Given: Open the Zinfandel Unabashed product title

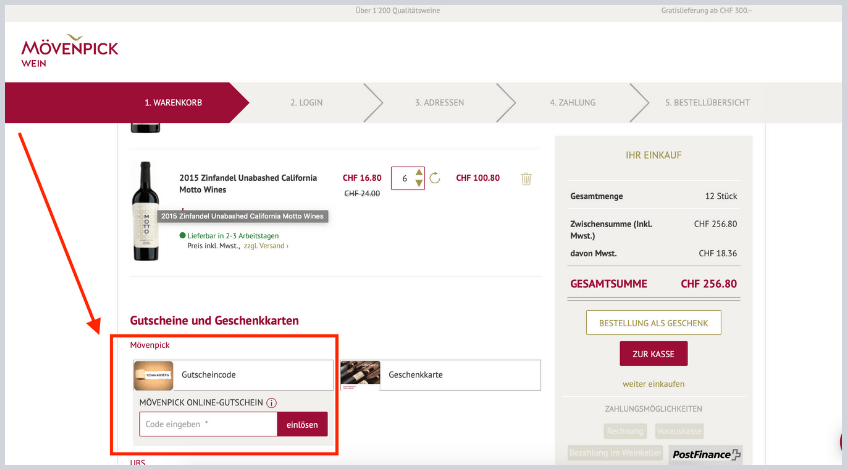Looking at the screenshot, I should coord(248,184).
